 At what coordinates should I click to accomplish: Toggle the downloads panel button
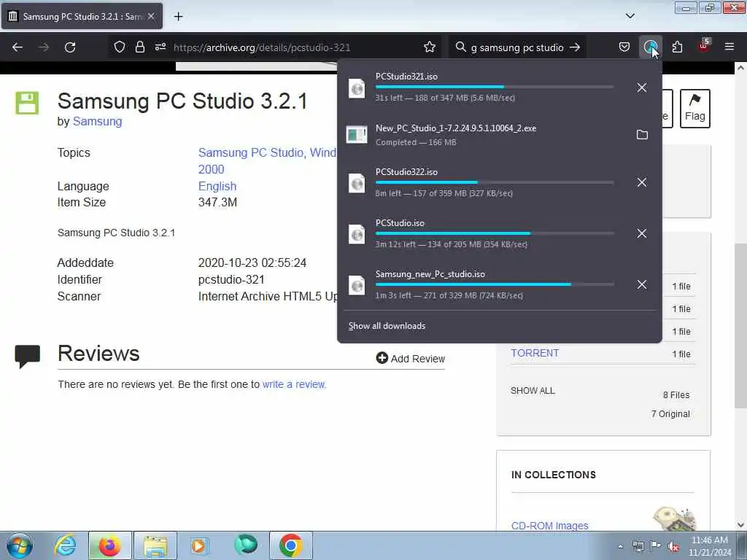(650, 47)
